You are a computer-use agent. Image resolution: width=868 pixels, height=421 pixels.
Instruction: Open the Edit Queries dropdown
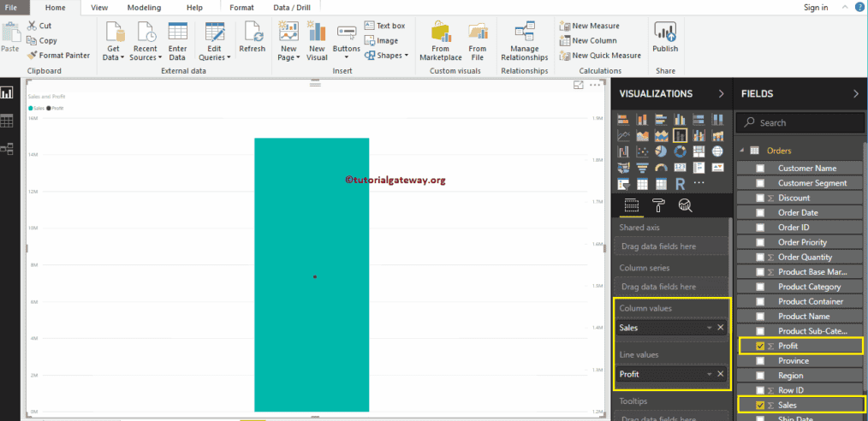click(229, 57)
